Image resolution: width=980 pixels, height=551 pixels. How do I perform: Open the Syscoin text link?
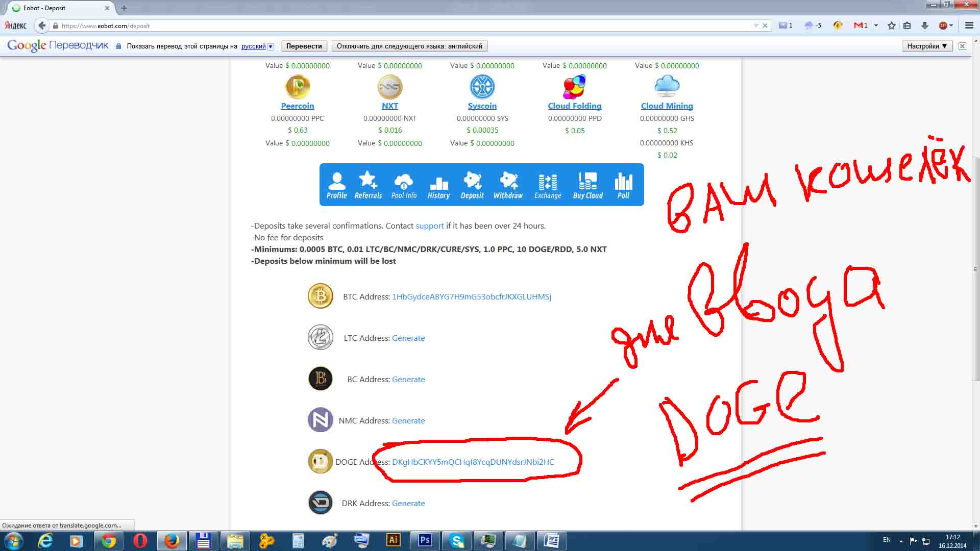point(482,106)
